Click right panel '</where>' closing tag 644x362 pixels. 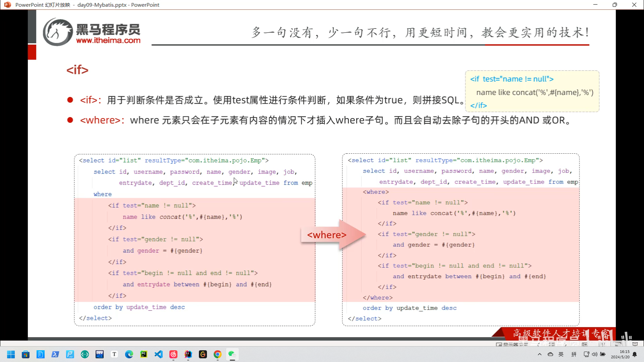click(377, 298)
